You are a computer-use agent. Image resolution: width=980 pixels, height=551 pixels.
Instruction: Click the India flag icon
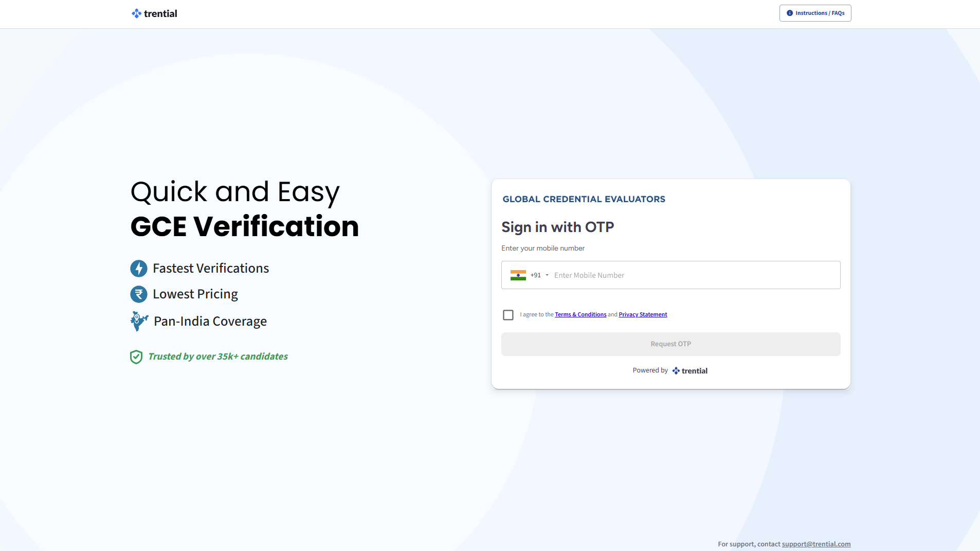click(518, 275)
